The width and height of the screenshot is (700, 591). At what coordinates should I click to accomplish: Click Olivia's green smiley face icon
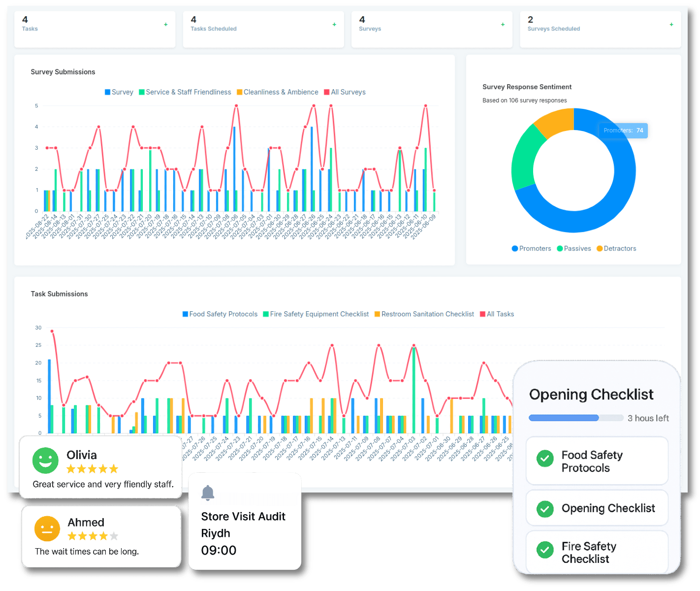45,460
